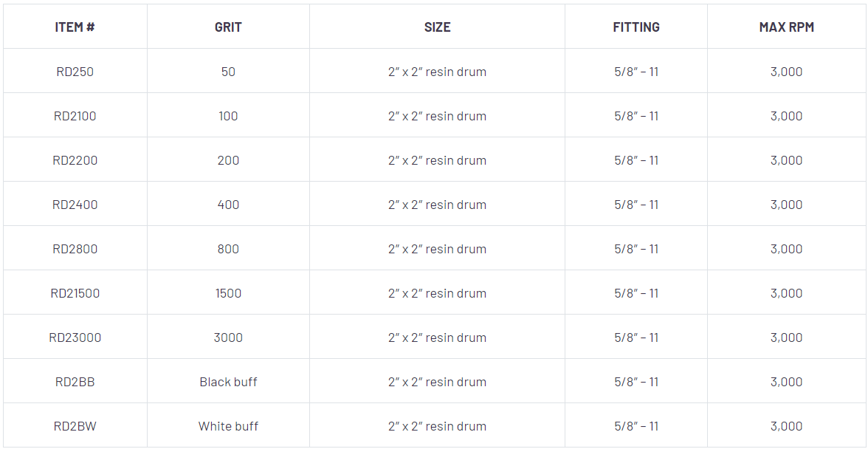Screen dimensions: 868x449
Task: Click the MAX RPM column header
Action: pos(786,27)
